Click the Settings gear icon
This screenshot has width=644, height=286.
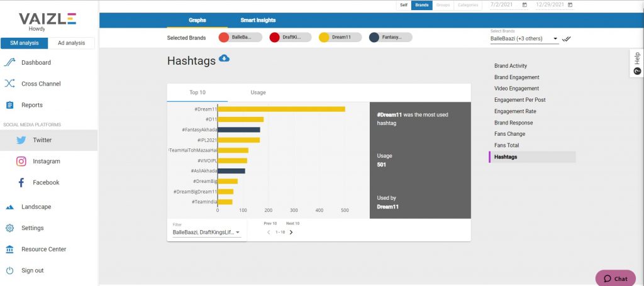10,228
